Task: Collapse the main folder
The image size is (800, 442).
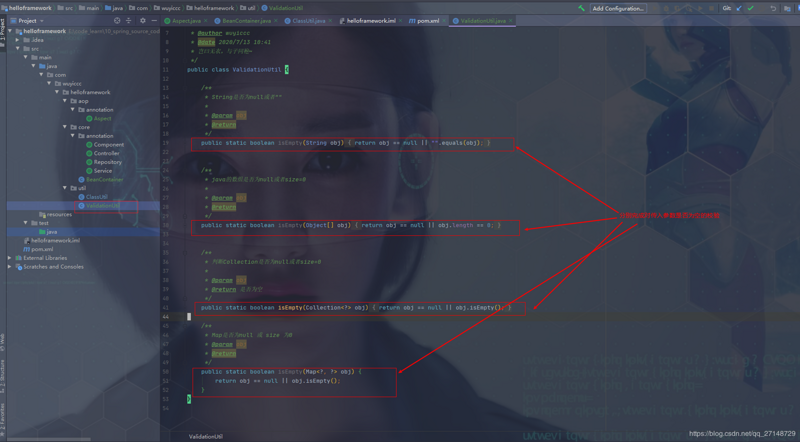Action: [26, 57]
